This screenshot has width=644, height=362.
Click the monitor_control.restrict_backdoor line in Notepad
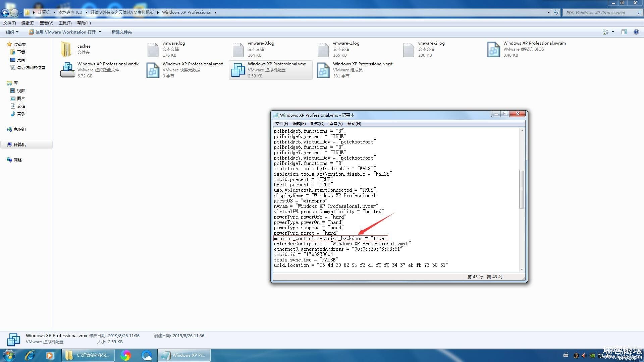[x=330, y=238]
